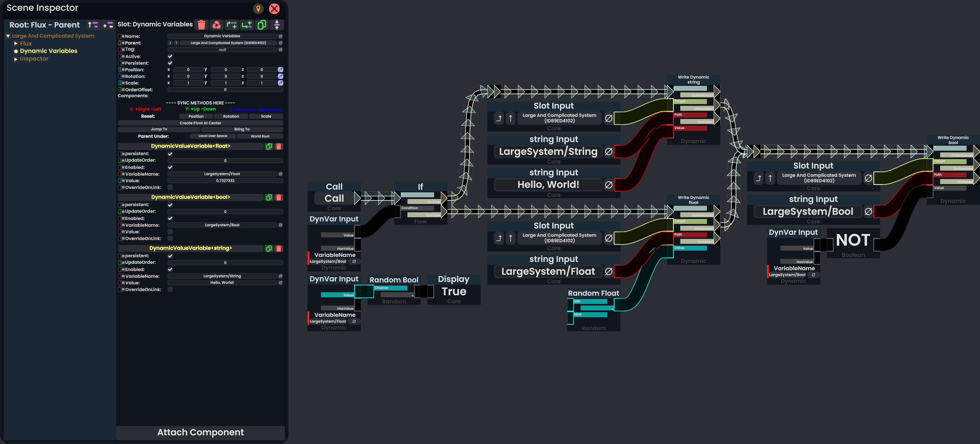Toggle OverrideOnLink on the float variable
This screenshot has height=444, width=980.
170,187
